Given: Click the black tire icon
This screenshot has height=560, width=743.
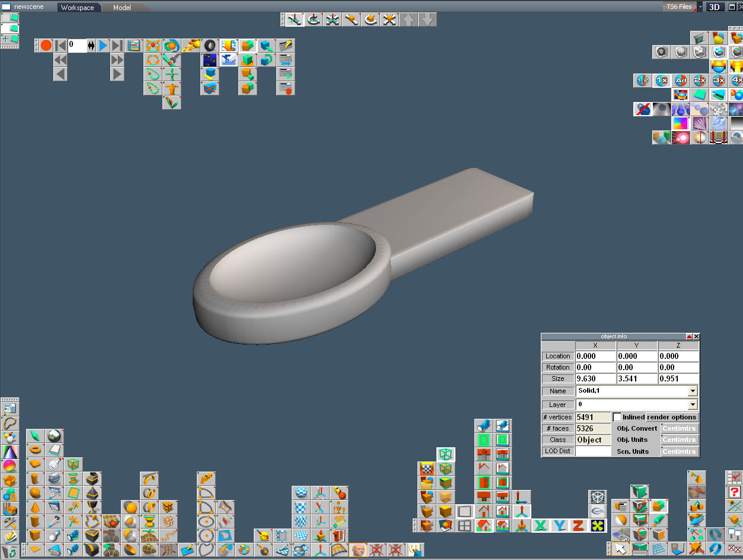Looking at the screenshot, I should tap(210, 46).
